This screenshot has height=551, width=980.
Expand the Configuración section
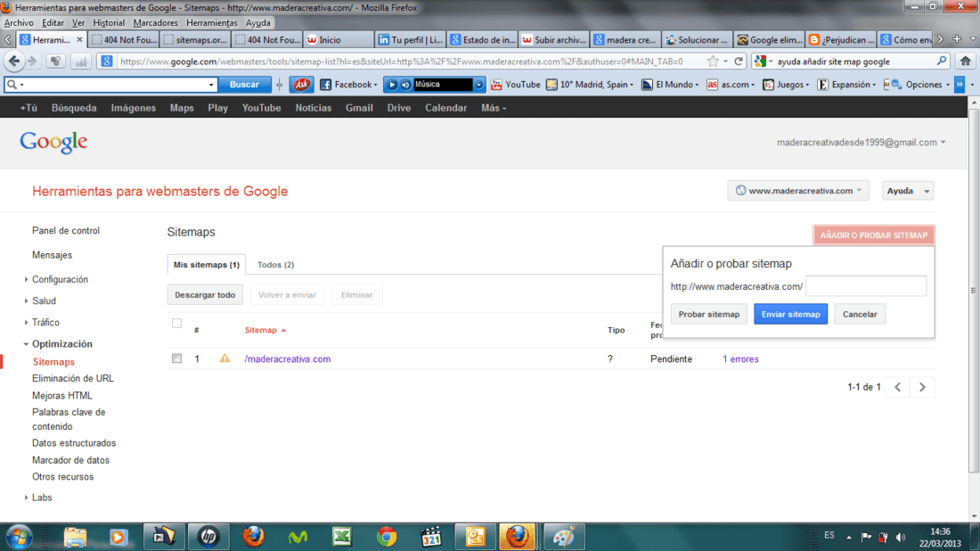tap(26, 280)
